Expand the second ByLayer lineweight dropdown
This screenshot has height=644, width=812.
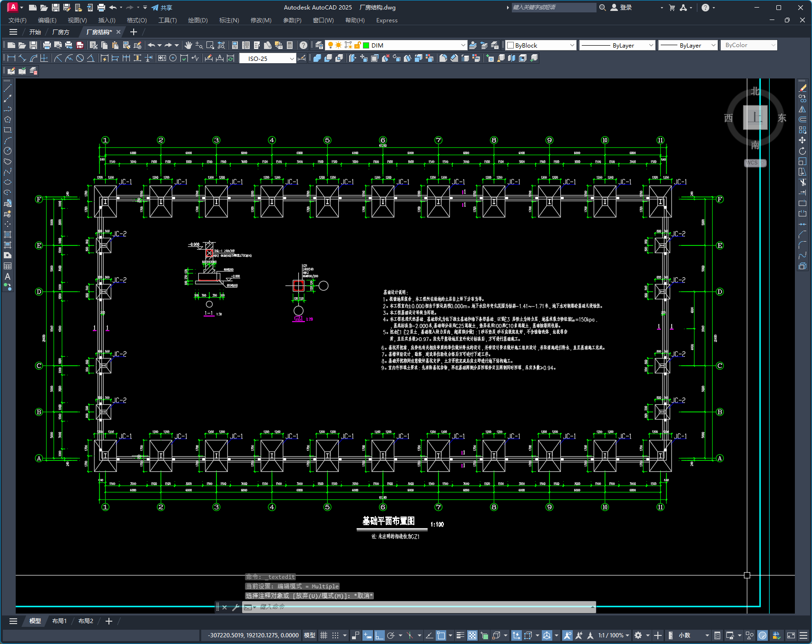(714, 45)
